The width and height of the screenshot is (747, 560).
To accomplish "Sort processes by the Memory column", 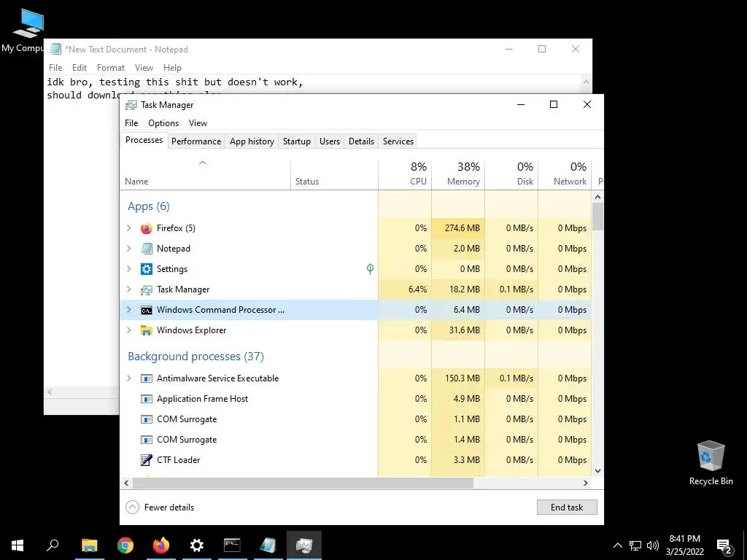I will coord(458,174).
